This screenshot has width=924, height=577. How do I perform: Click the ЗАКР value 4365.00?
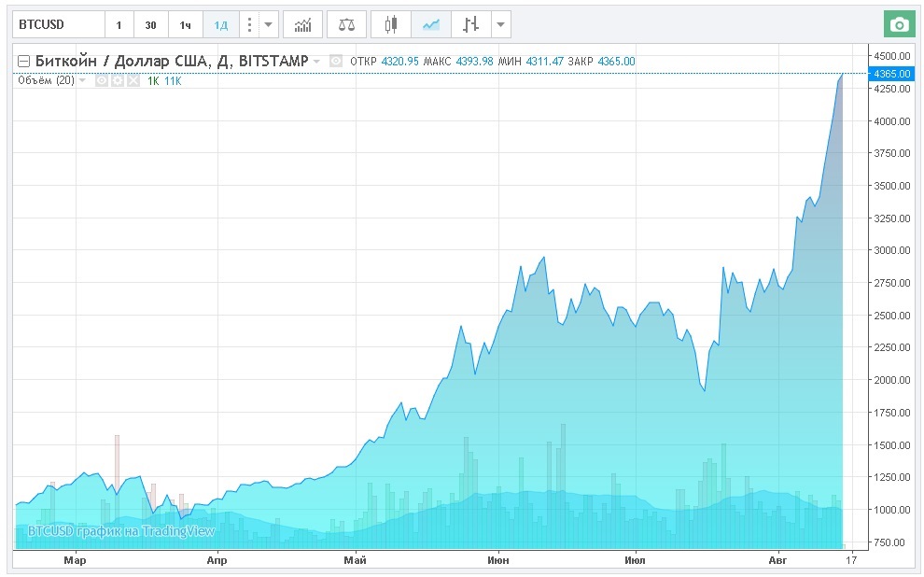616,62
